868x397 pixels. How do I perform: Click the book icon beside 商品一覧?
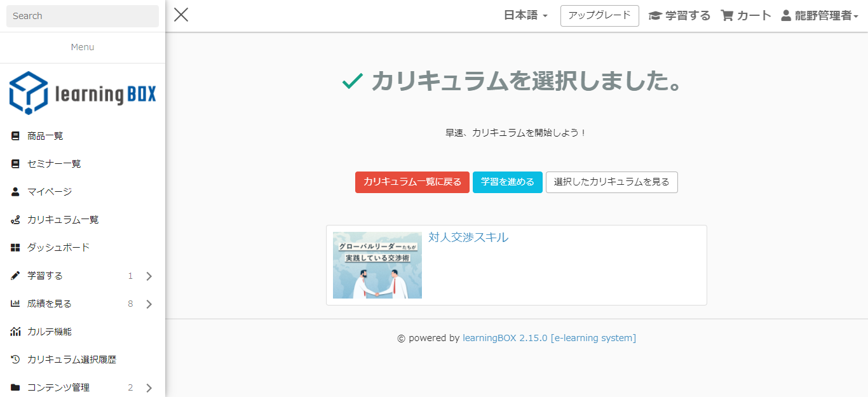(x=15, y=136)
